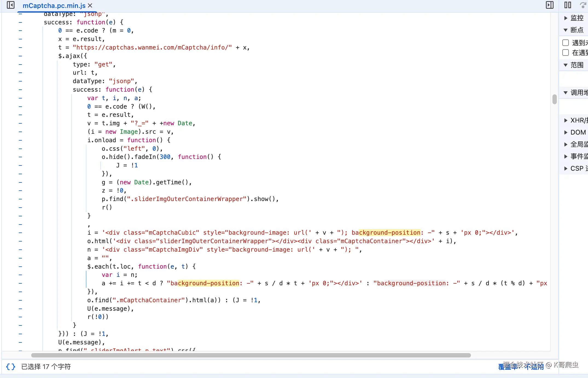588x378 pixels.
Task: Click the coverage link in status bar
Action: pos(521,367)
